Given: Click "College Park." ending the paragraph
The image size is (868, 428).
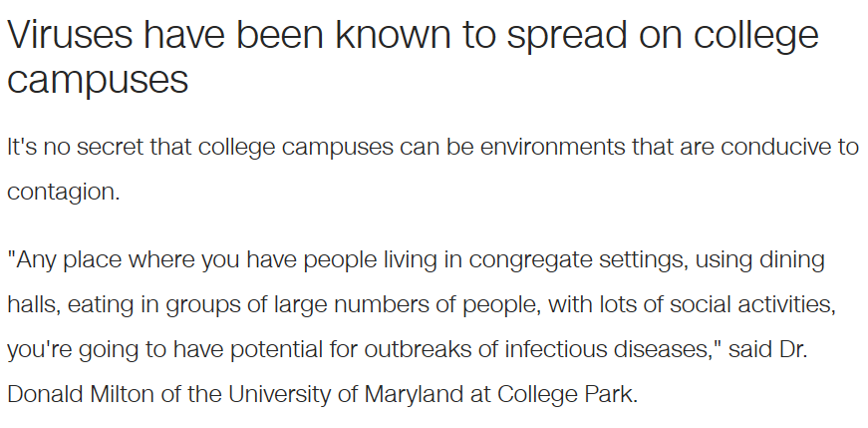Looking at the screenshot, I should (x=567, y=395).
